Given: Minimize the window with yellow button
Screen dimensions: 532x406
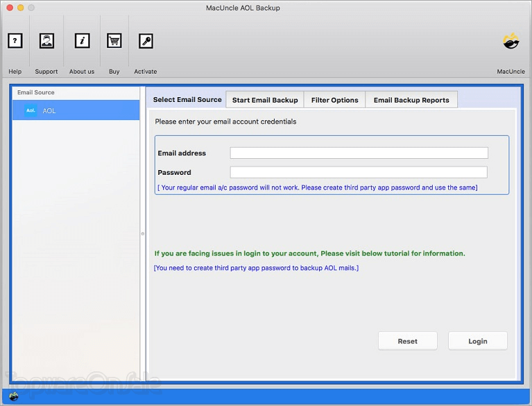Looking at the screenshot, I should coord(20,8).
